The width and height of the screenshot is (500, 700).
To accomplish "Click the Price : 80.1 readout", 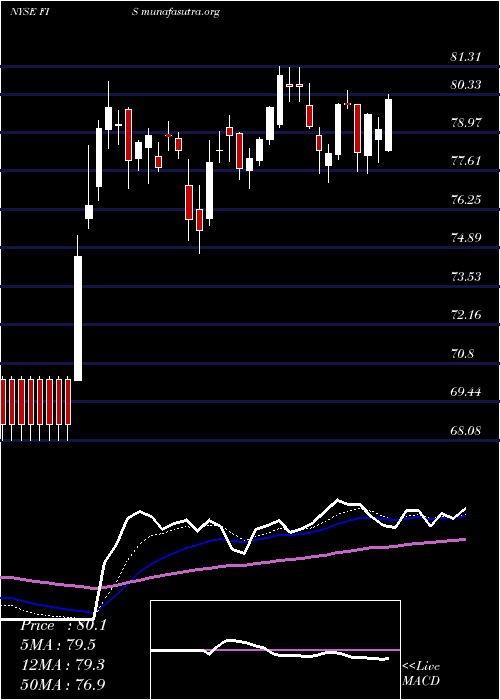I will (63, 625).
